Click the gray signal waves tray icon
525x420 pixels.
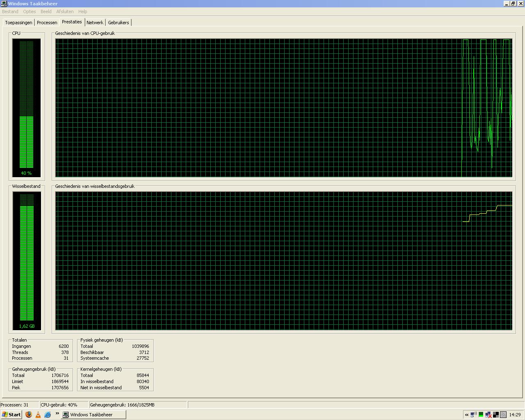503,415
